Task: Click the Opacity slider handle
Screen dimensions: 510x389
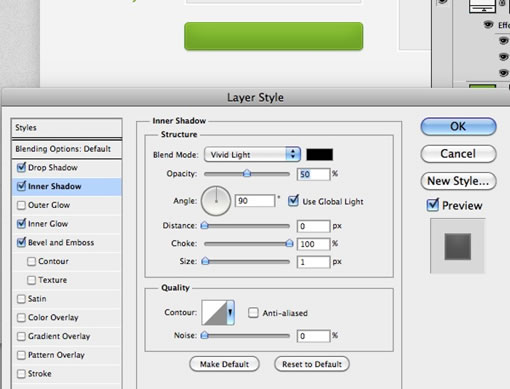Action: [x=247, y=173]
